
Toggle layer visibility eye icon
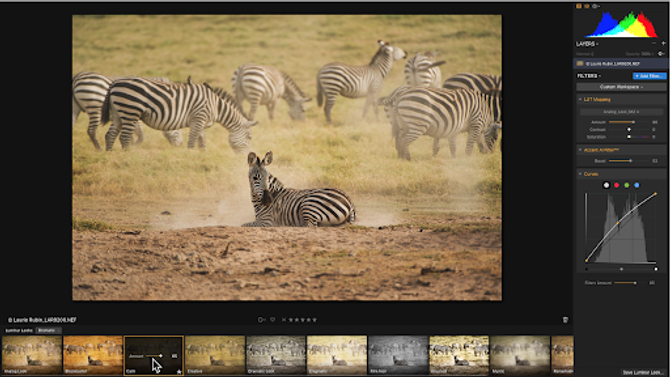click(661, 54)
